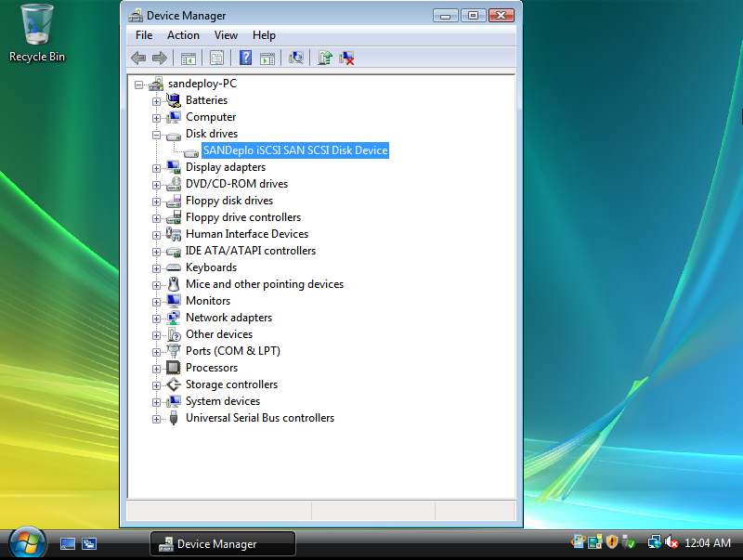This screenshot has height=560, width=743.
Task: Select the IDE ATA/ATAPI controllers label
Action: click(x=250, y=251)
